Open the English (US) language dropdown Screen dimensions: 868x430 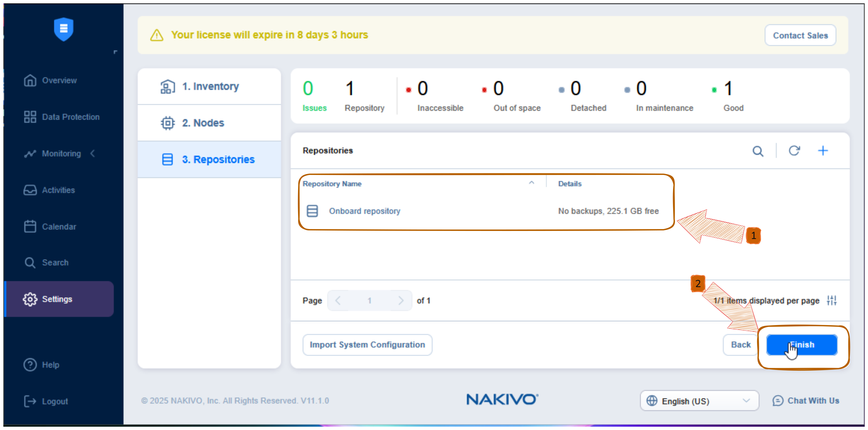(x=699, y=401)
